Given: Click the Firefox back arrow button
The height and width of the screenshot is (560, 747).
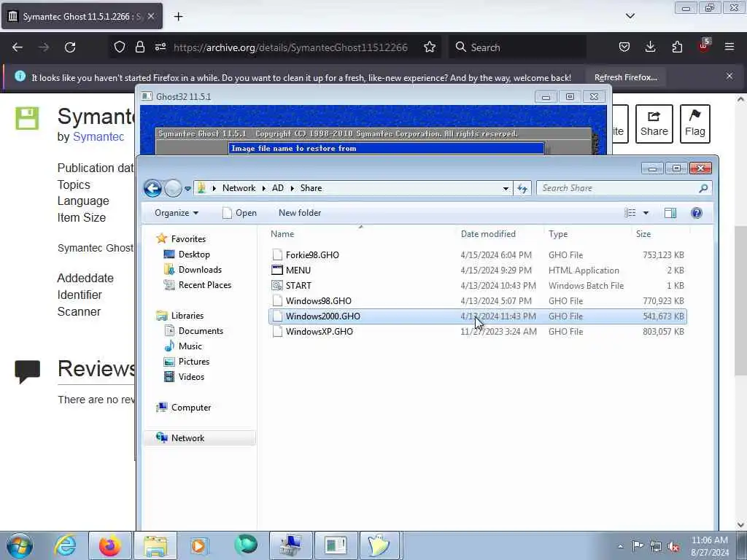Looking at the screenshot, I should click(x=18, y=47).
